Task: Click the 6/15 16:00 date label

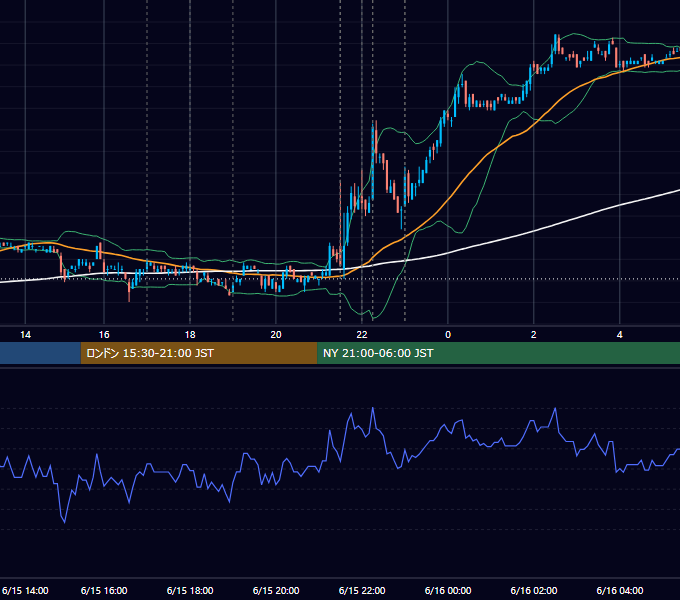Action: click(104, 590)
